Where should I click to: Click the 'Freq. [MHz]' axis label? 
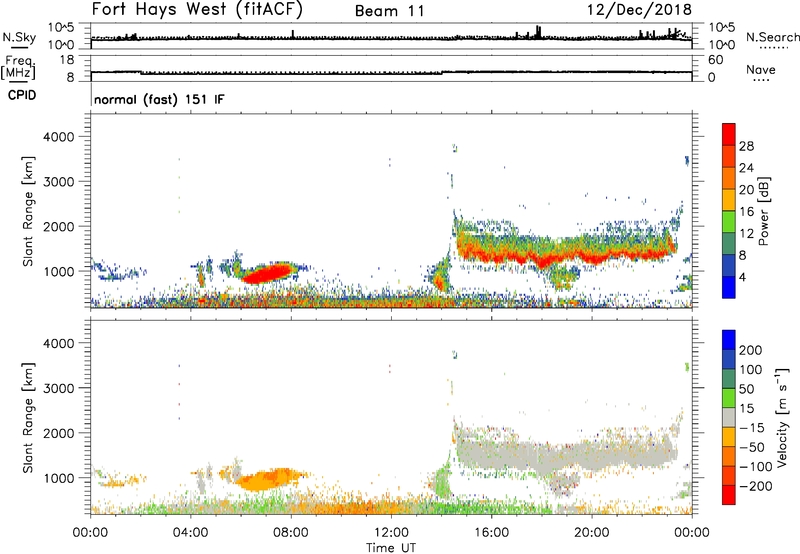click(19, 68)
